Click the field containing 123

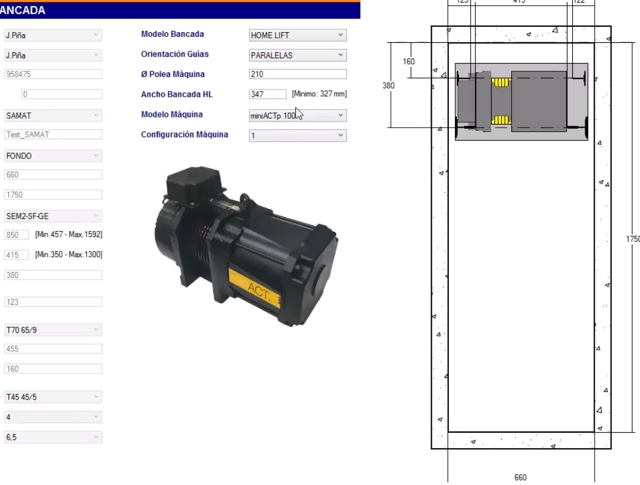(x=53, y=302)
